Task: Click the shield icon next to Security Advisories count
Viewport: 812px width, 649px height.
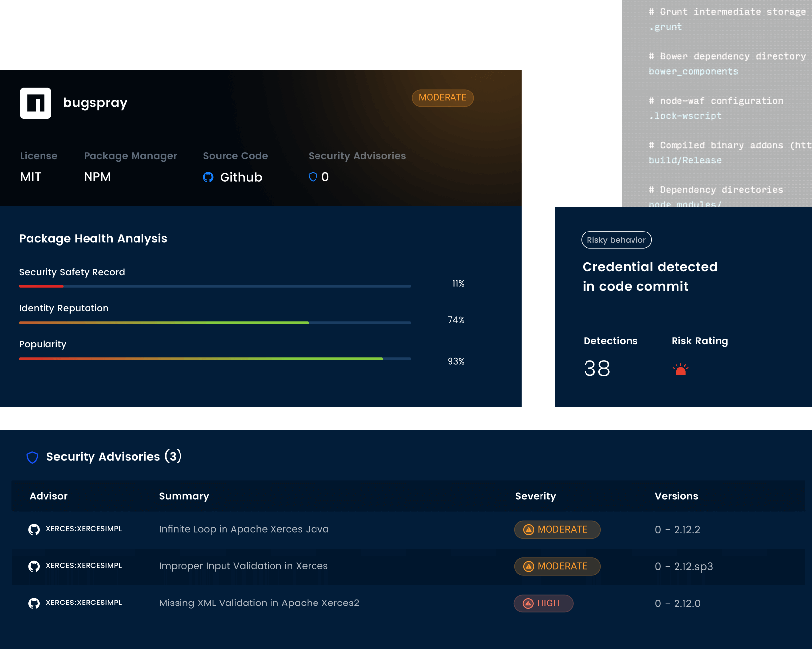Action: coord(313,177)
